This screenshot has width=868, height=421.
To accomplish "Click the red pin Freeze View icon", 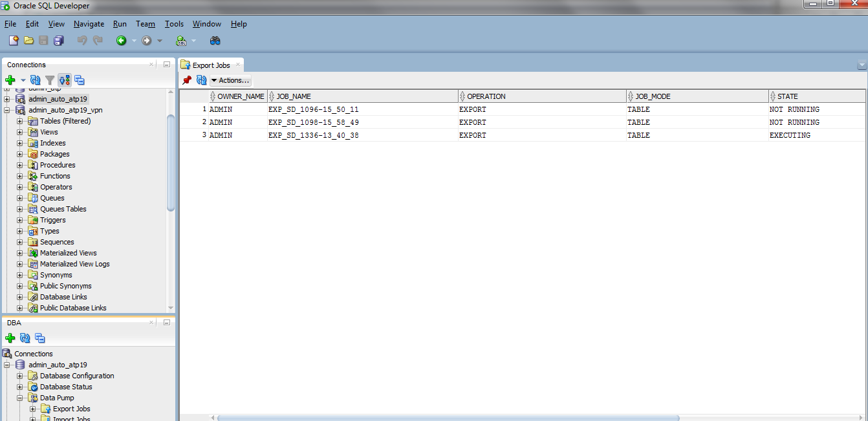I will click(x=187, y=80).
